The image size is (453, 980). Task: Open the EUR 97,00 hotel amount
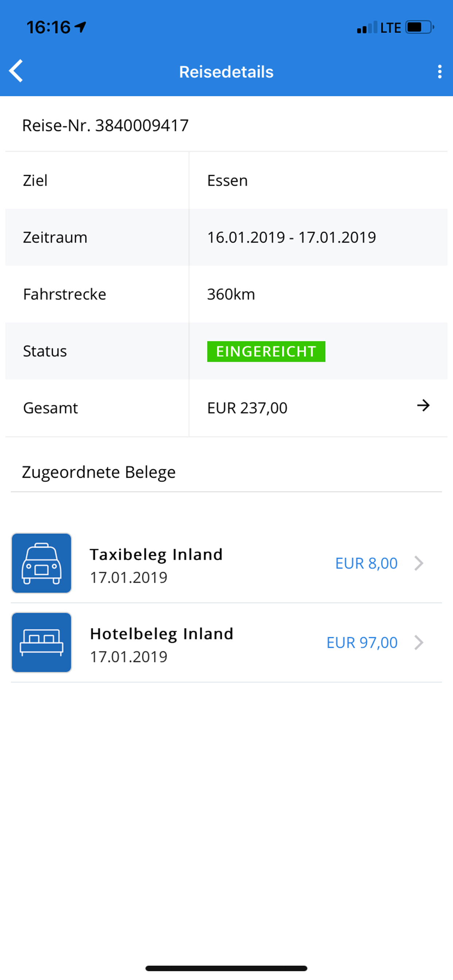[362, 642]
